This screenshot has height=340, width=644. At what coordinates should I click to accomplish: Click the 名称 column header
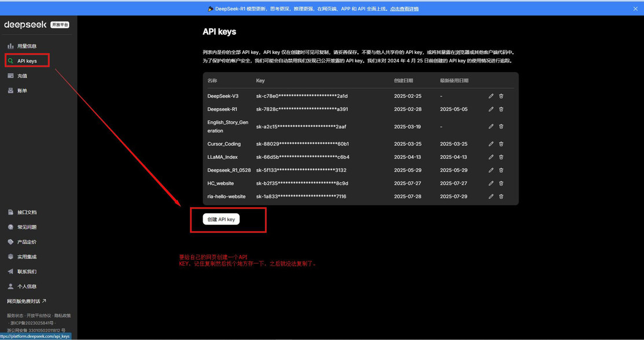[212, 80]
